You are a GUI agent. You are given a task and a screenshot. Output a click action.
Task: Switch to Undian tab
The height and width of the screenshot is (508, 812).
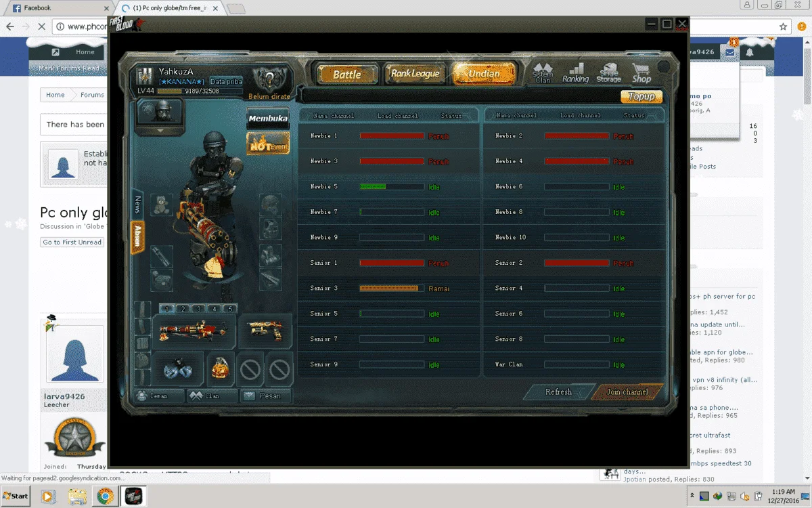(x=484, y=74)
